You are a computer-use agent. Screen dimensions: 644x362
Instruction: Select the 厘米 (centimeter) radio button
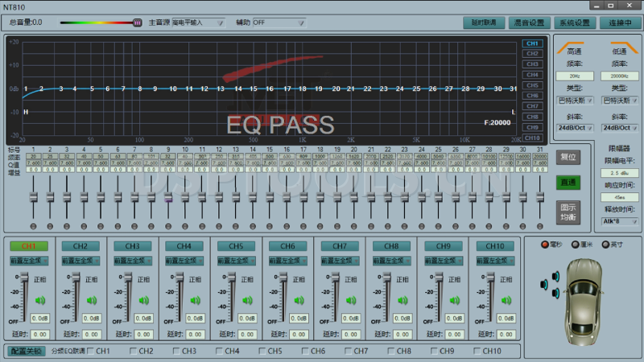pyautogui.click(x=575, y=245)
